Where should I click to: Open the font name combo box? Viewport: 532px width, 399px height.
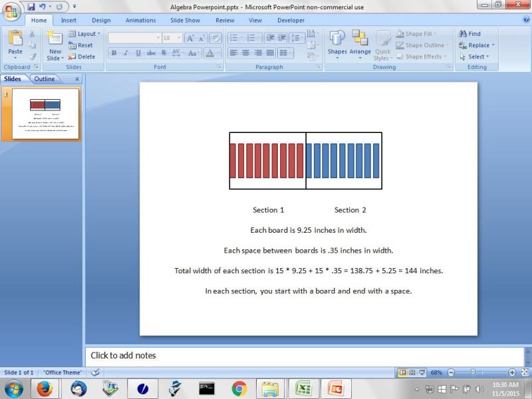pos(134,38)
